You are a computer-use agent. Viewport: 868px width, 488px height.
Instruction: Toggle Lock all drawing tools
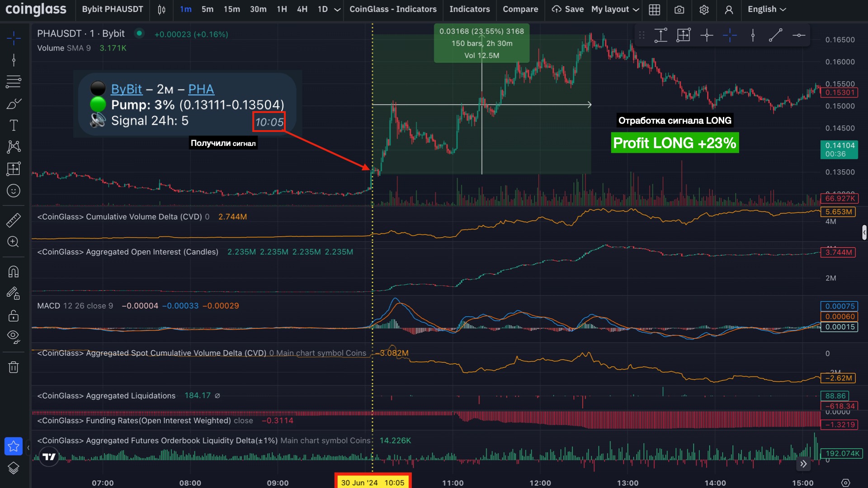click(x=14, y=315)
